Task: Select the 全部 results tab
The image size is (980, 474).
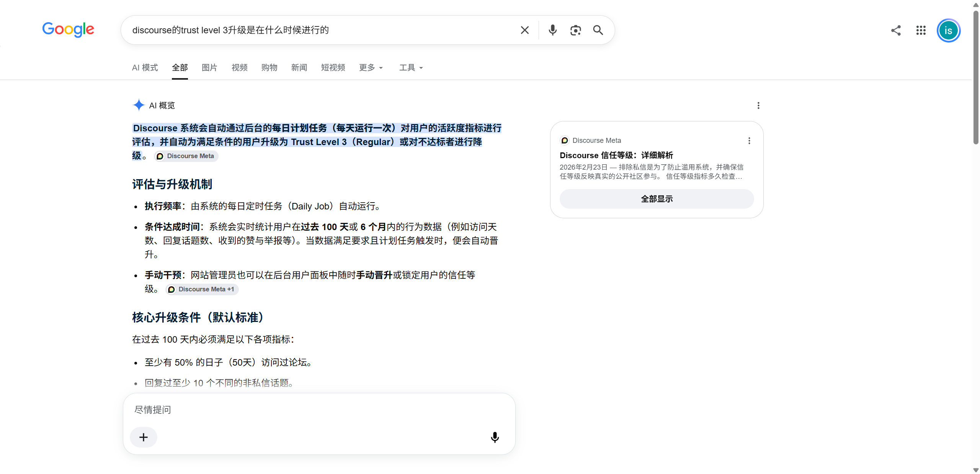Action: (180, 68)
